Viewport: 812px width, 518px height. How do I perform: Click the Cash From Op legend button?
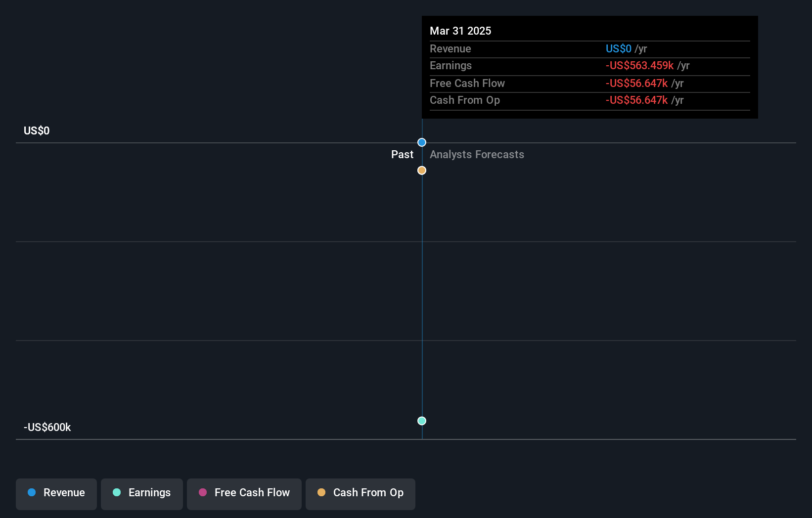click(360, 494)
